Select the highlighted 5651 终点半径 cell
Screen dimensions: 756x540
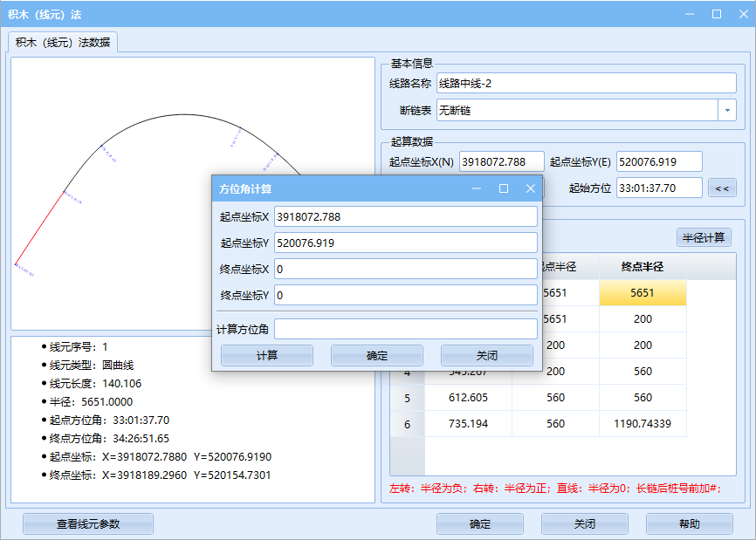pyautogui.click(x=643, y=293)
